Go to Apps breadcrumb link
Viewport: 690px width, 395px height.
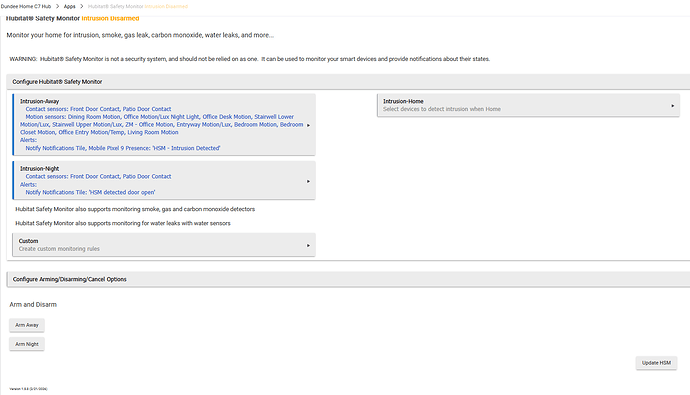tap(70, 6)
